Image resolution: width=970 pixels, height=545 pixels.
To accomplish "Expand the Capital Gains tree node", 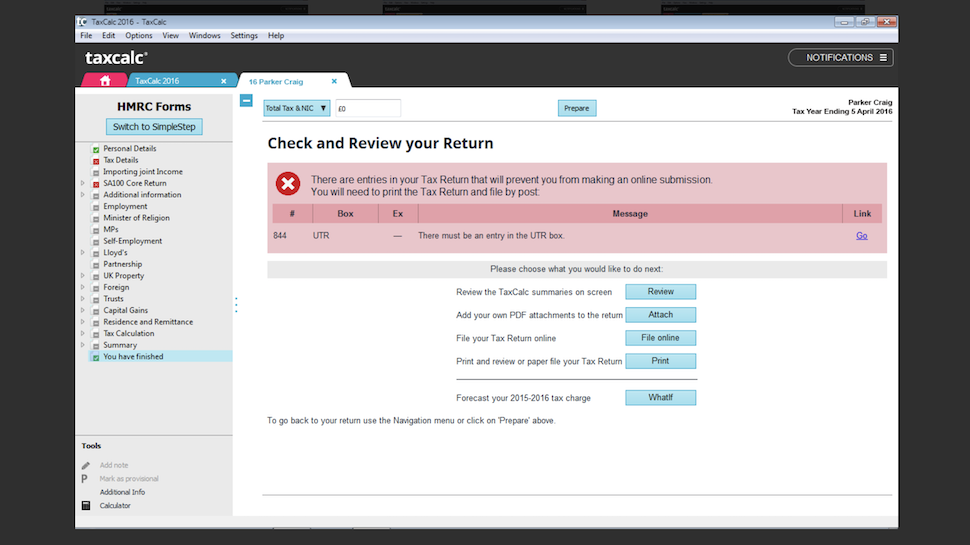I will click(x=83, y=311).
